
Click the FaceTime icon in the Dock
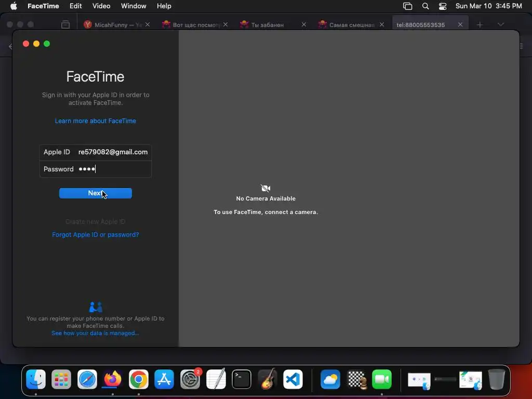(382, 379)
